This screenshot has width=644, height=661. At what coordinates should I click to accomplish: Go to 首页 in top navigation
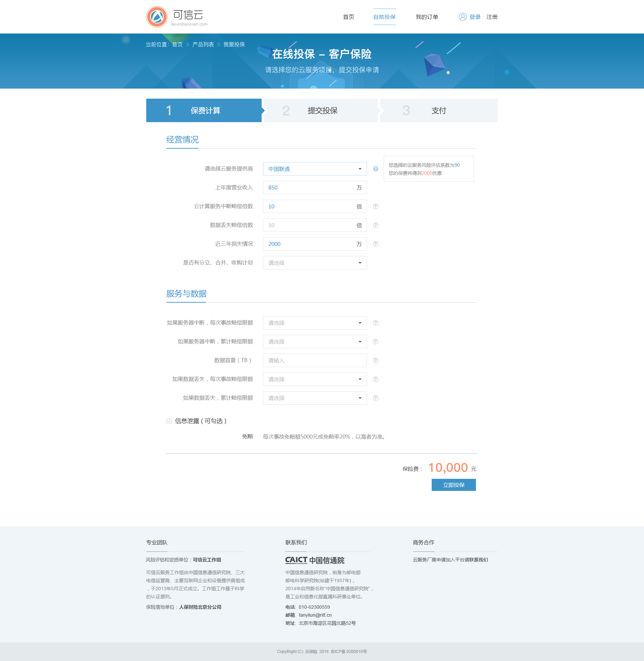(348, 17)
